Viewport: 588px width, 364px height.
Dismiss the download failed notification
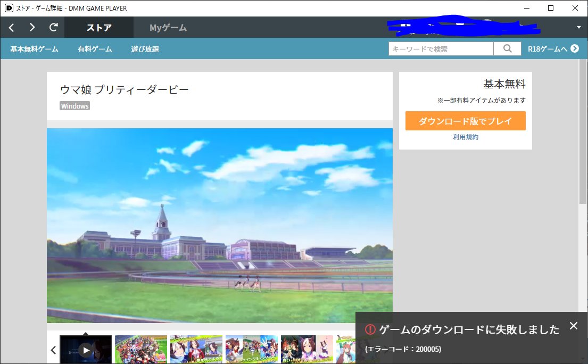click(x=574, y=326)
